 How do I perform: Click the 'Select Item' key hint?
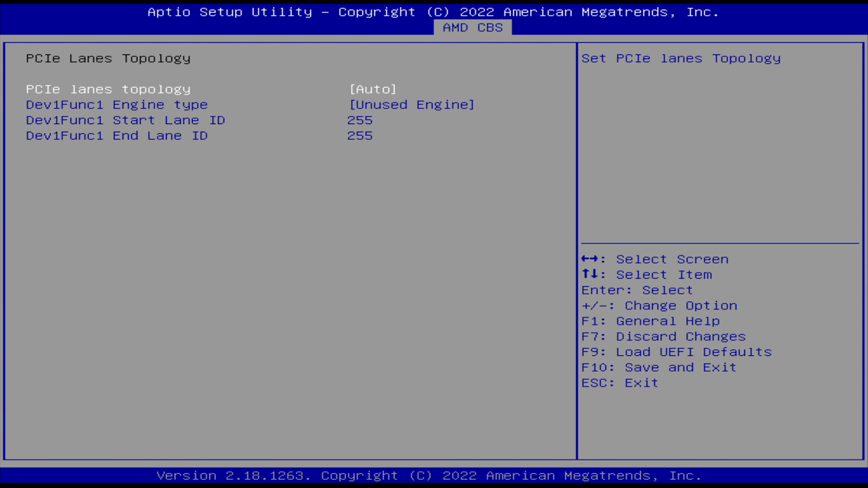647,275
